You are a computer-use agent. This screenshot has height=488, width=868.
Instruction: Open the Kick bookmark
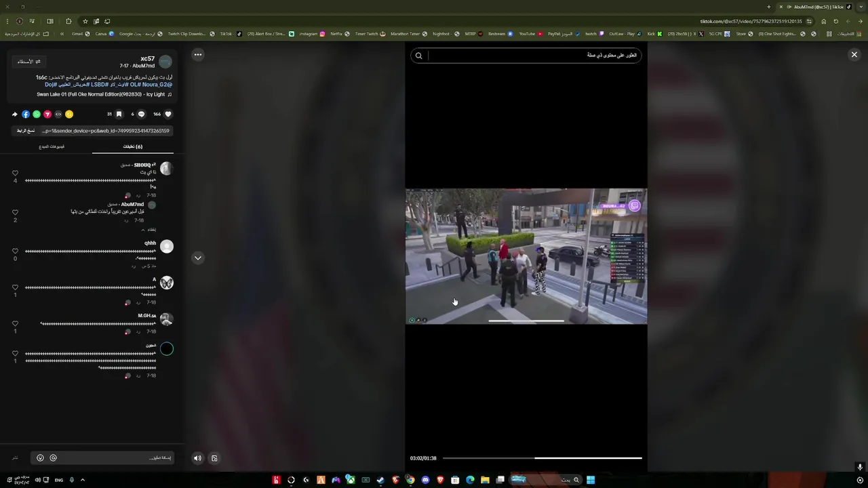[654, 33]
